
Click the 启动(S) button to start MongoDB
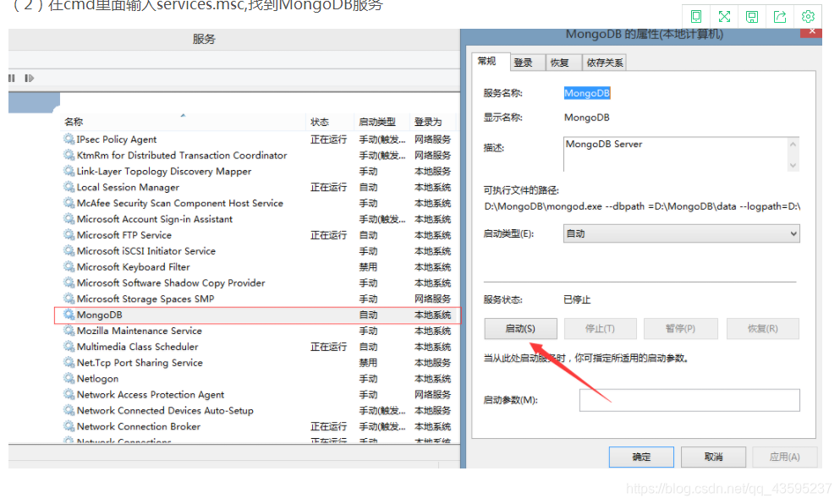(521, 328)
